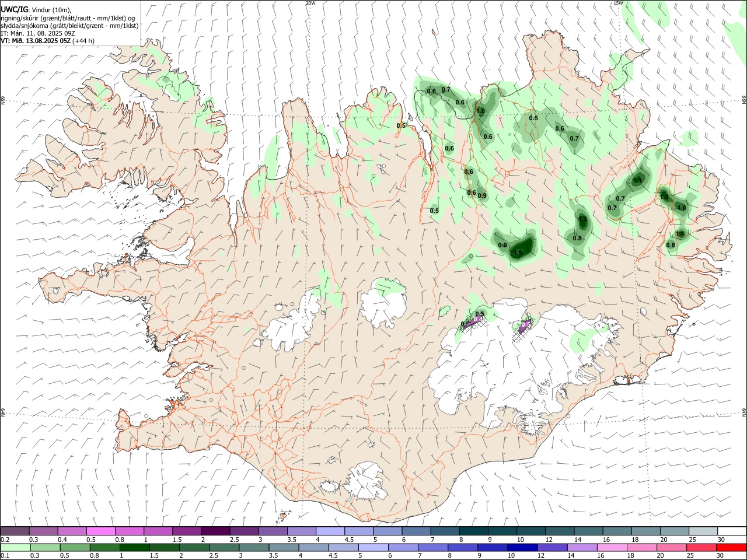
Task: Click the upper legend swatch between 14 and 16
Action: (x=589, y=531)
